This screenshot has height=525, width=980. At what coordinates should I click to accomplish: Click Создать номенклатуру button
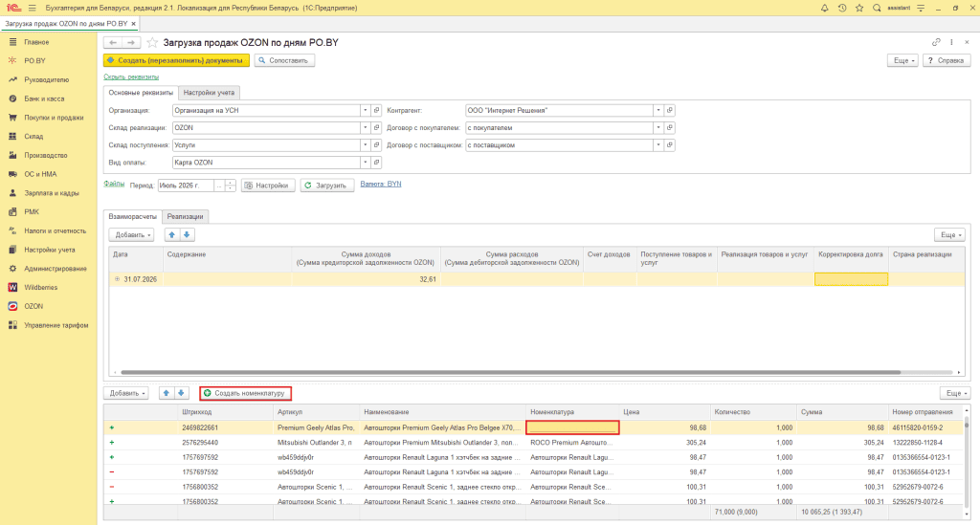245,393
